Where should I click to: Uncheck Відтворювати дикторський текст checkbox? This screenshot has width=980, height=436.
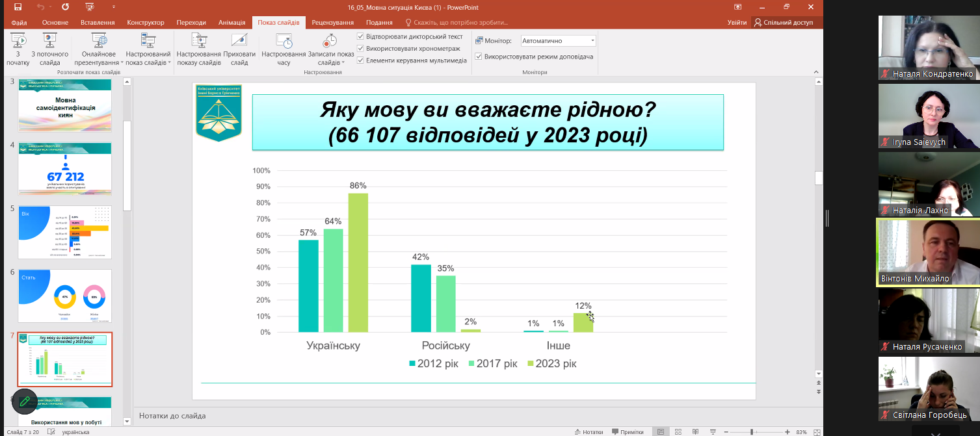point(361,37)
